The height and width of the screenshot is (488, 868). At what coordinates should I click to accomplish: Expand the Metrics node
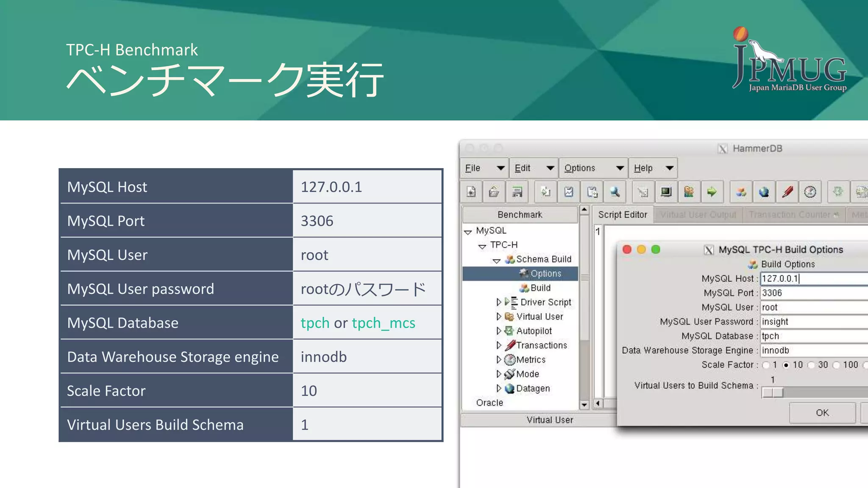click(499, 360)
